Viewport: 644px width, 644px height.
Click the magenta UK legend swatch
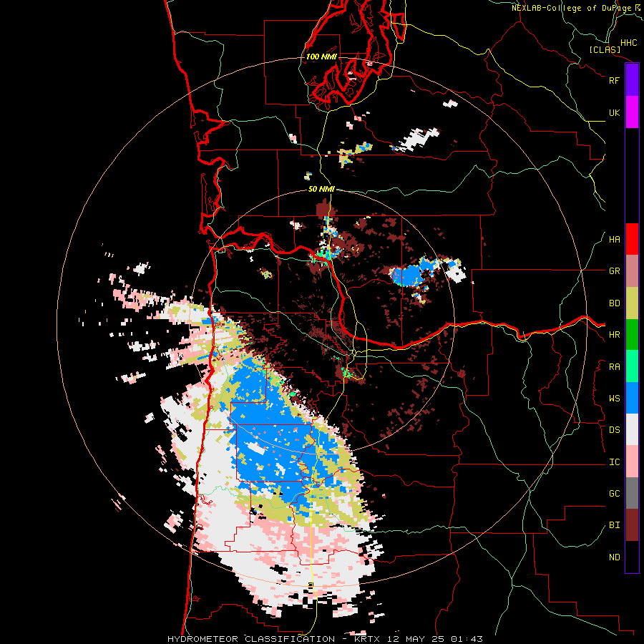point(632,112)
